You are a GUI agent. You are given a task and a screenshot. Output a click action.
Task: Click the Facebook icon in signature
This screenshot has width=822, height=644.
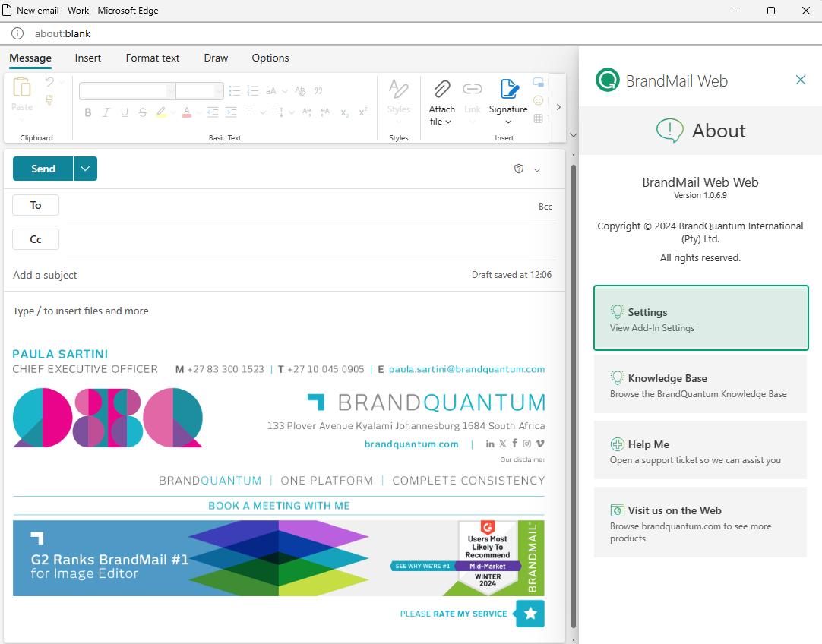(515, 444)
